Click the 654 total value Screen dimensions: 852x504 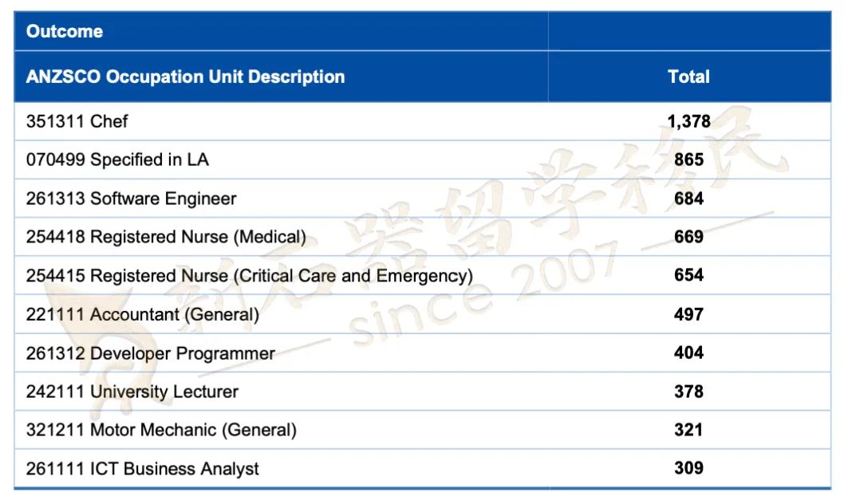pos(688,275)
